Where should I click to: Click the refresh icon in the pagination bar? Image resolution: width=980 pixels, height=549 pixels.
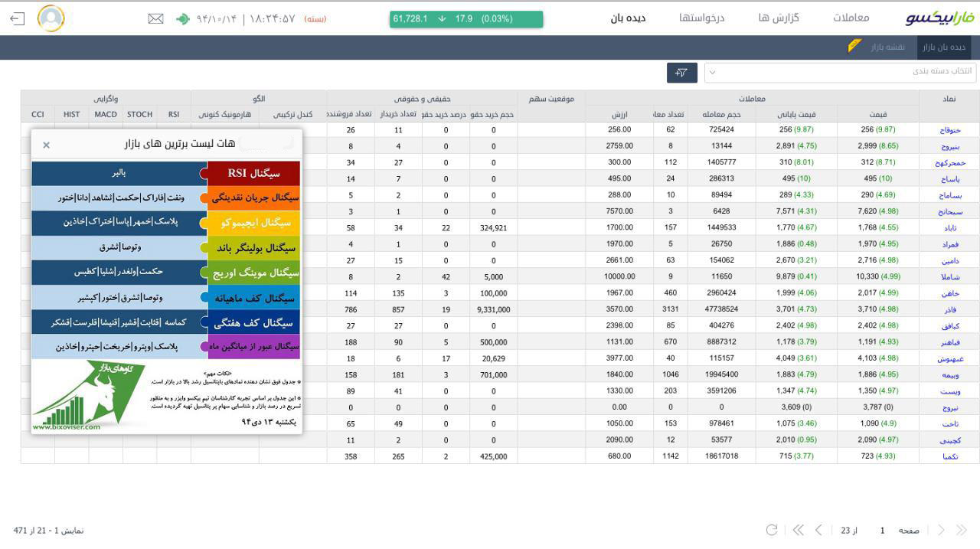[x=772, y=530]
